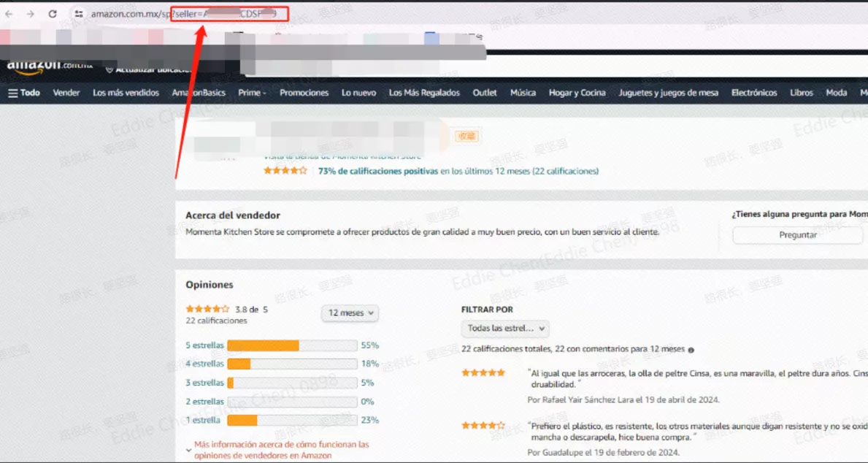Click the Amazon.com.mx logo
The image size is (868, 463).
pyautogui.click(x=50, y=66)
